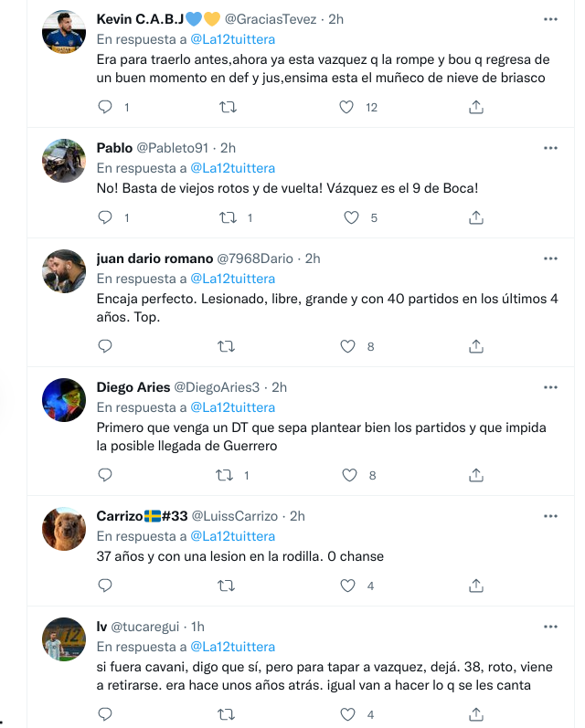The width and height of the screenshot is (585, 728).
Task: Open more options for Kevin C.A.B.J's tweet
Action: [x=550, y=18]
